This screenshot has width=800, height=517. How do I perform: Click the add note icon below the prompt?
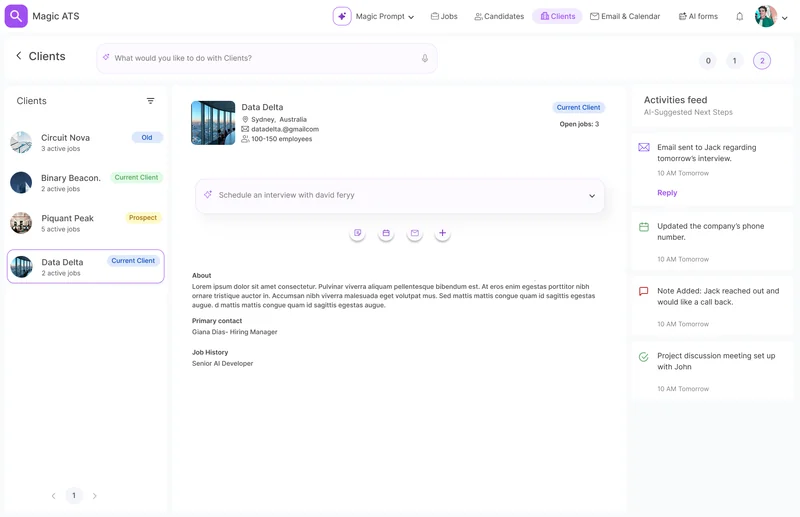coord(357,233)
